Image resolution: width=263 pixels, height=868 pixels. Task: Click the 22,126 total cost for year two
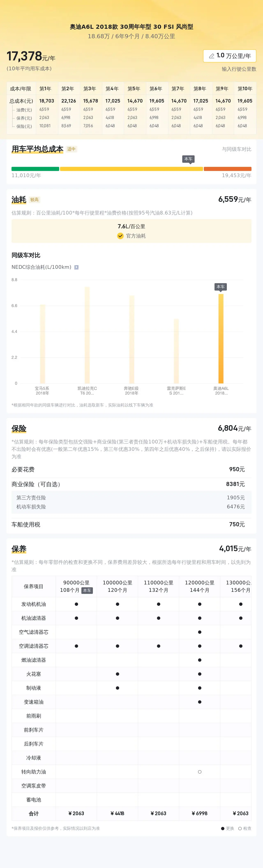point(69,101)
